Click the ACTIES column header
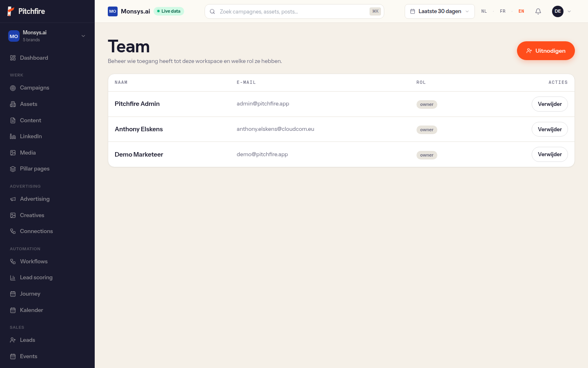 (x=558, y=83)
